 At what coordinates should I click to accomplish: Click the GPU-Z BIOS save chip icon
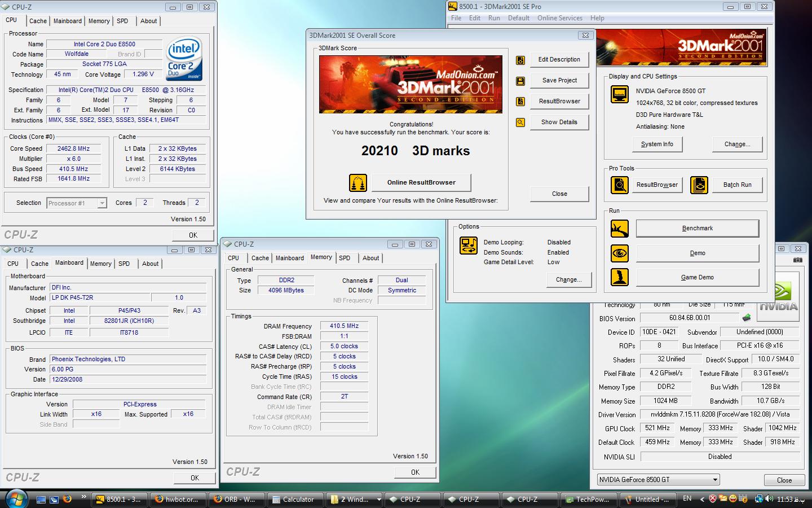click(x=747, y=318)
